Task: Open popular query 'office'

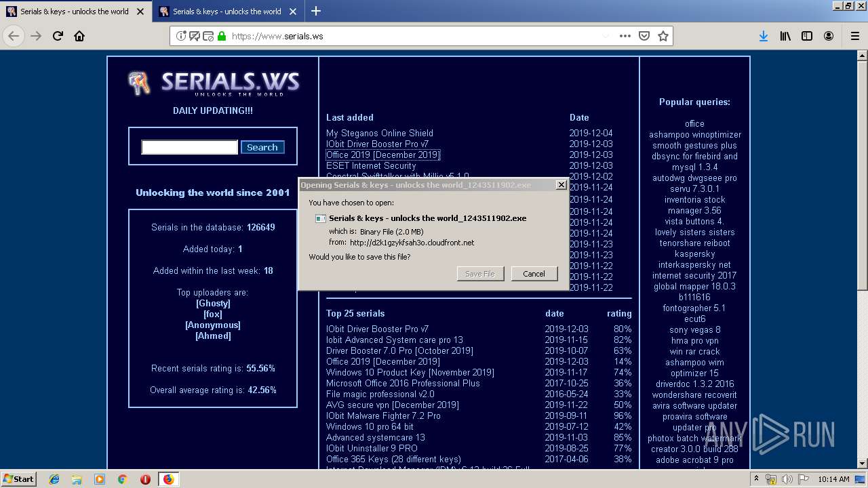Action: tap(694, 123)
